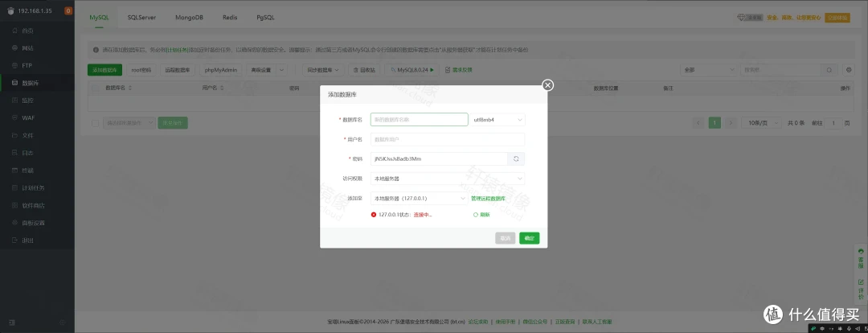Click the 计划任务 link in notice bar
This screenshot has height=333, width=868.
[x=178, y=50]
